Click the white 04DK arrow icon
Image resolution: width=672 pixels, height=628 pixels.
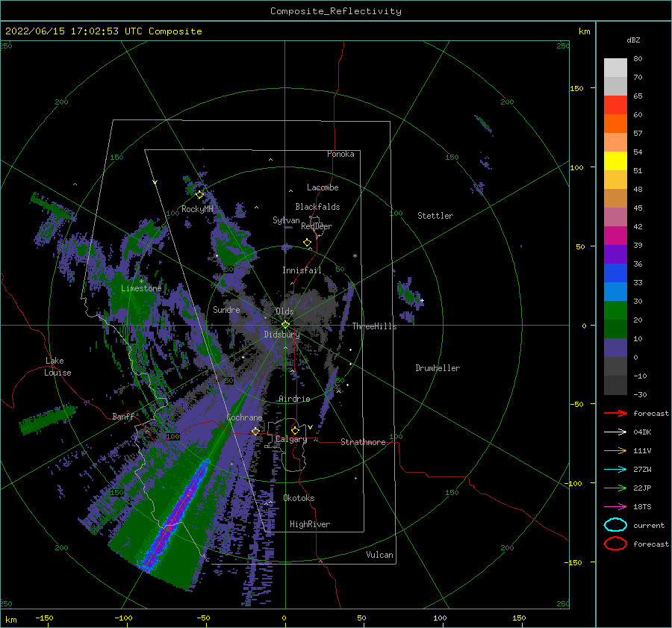click(615, 432)
